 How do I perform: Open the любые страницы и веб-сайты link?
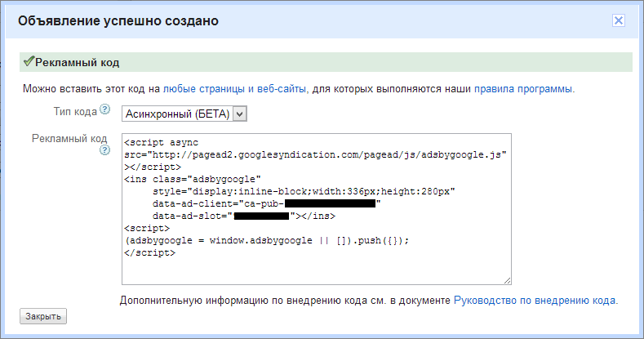tap(235, 88)
